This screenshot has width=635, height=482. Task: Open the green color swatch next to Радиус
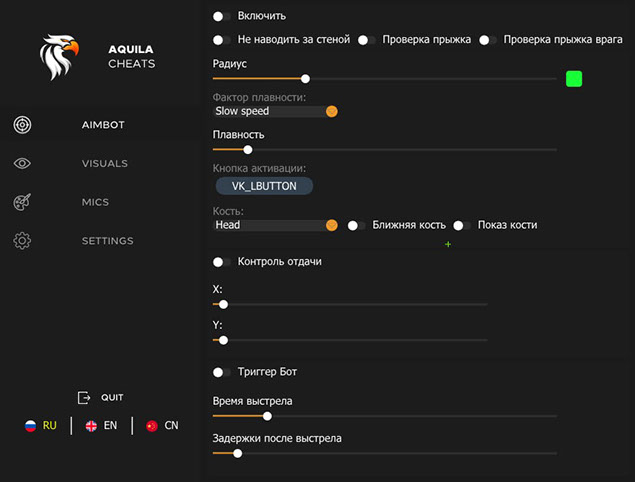tap(574, 78)
